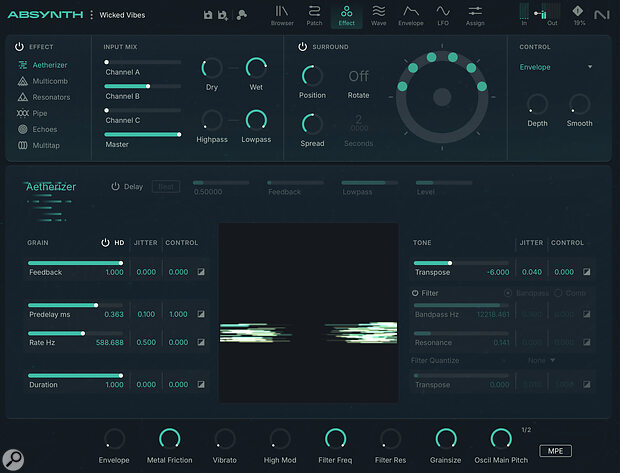Screen dimensions: 620x473
Task: Toggle the Surround power button
Action: pyautogui.click(x=302, y=47)
